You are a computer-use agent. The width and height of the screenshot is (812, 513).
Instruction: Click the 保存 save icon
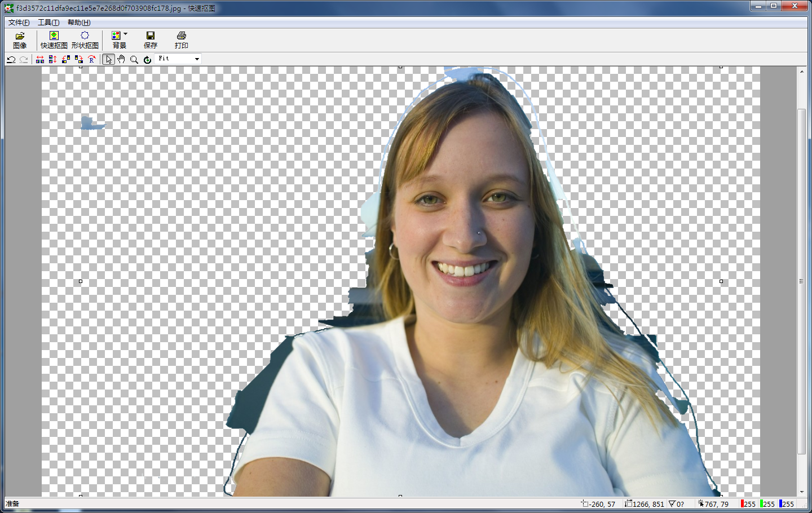[x=150, y=40]
